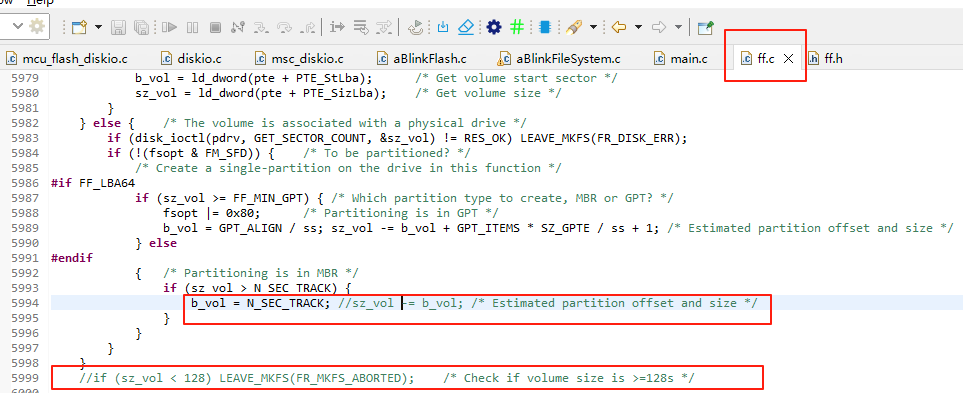
Task: Switch to the ff.h tab
Action: [825, 59]
